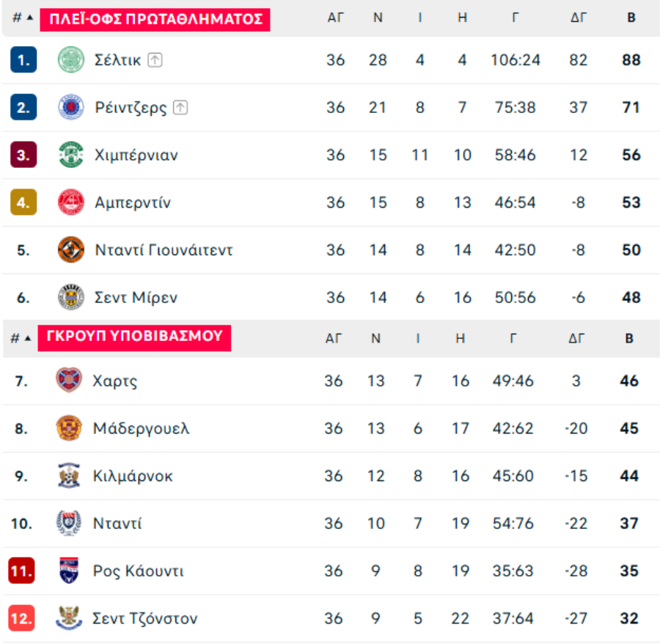Open the Σεντ Τζόνστον team link
660x644 pixels.
pyautogui.click(x=144, y=619)
